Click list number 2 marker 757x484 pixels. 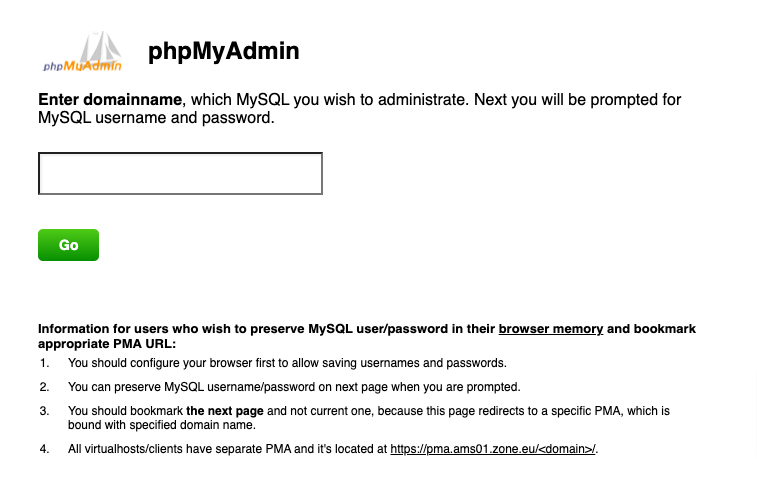[x=44, y=386]
